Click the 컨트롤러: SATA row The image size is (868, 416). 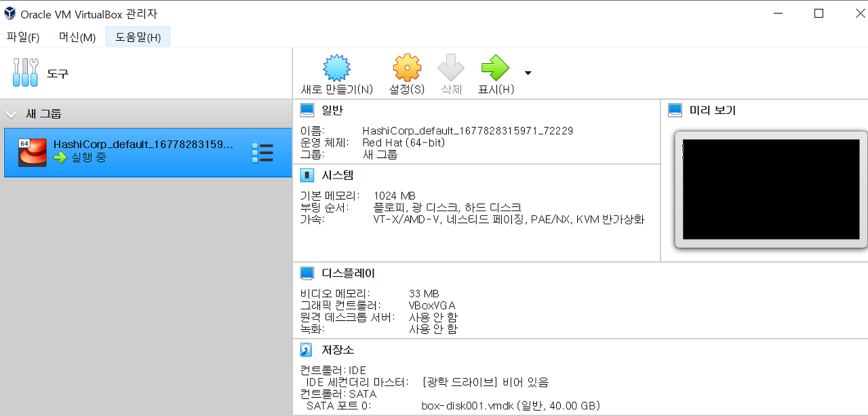[338, 394]
